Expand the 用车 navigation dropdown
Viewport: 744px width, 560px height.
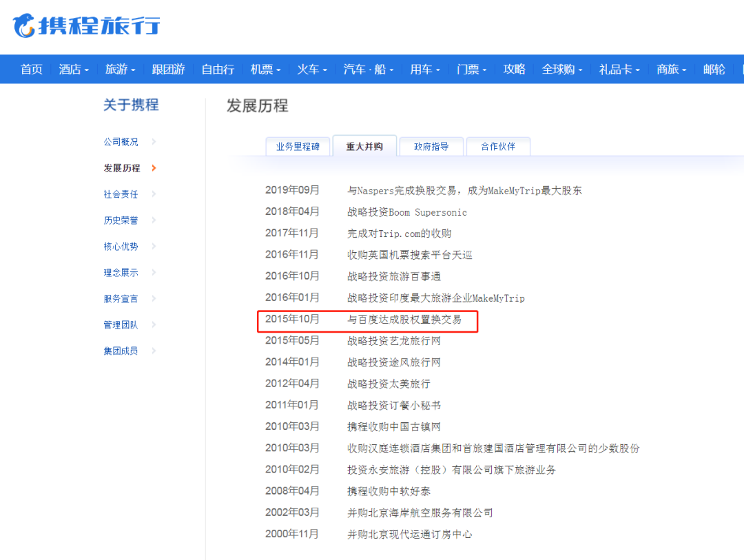[425, 70]
